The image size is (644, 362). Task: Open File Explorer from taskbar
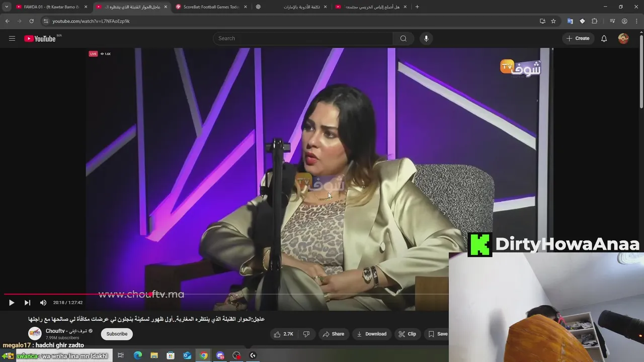pyautogui.click(x=154, y=355)
